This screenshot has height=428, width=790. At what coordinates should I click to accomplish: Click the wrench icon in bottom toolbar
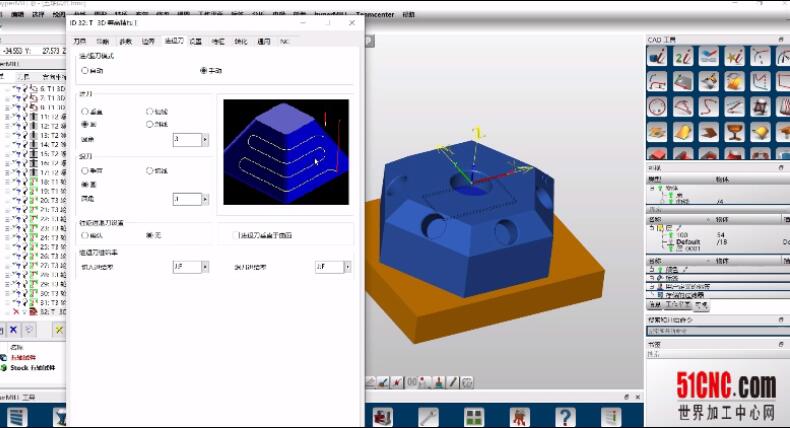click(428, 416)
